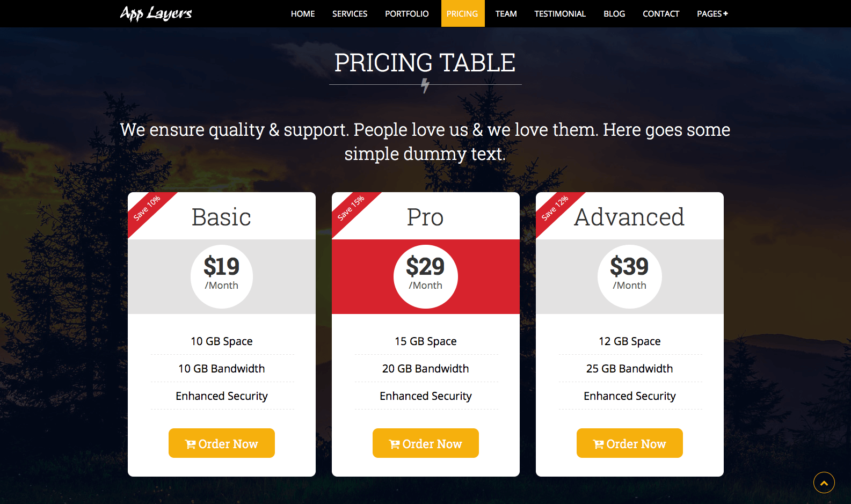Click the $29 per month price circle
Screen dimensions: 851x504
click(x=426, y=276)
